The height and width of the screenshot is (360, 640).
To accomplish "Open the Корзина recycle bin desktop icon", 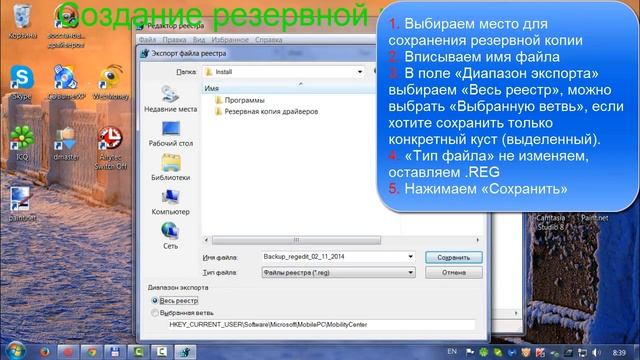I will pyautogui.click(x=22, y=21).
